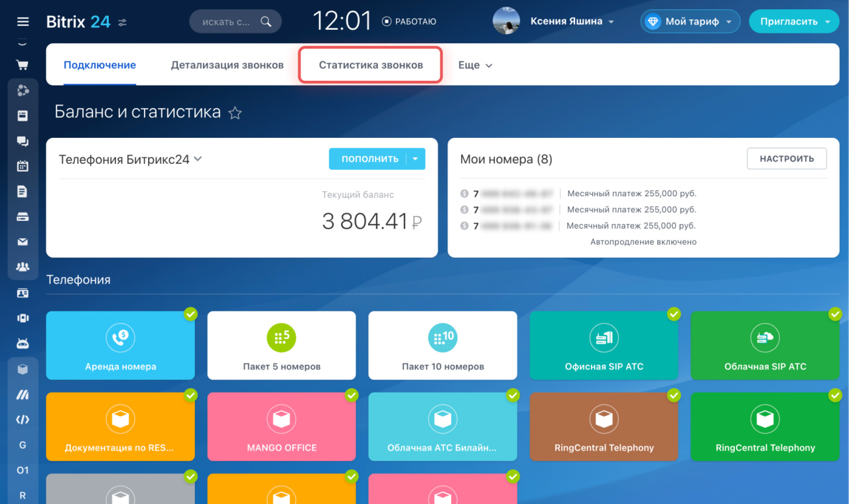Click the 12:01 clock display
849x504 pixels.
[x=342, y=21]
